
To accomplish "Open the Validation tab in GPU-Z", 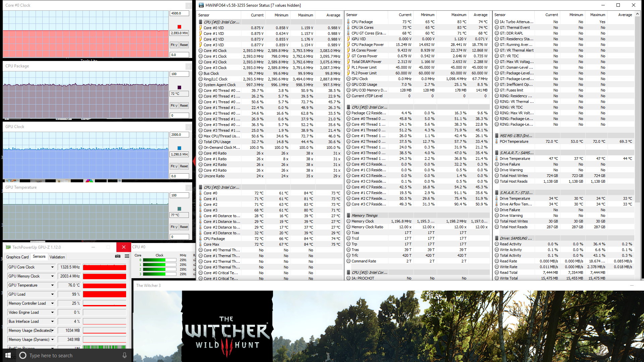I will 57,257.
